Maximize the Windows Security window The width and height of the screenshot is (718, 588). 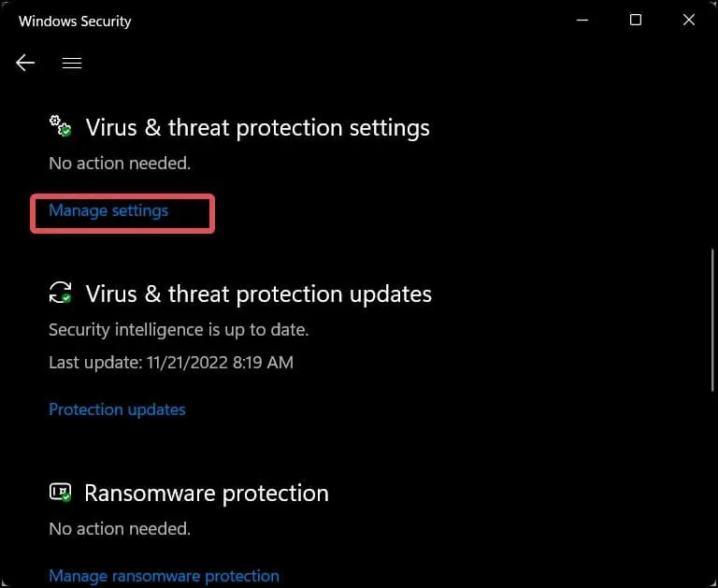tap(636, 21)
